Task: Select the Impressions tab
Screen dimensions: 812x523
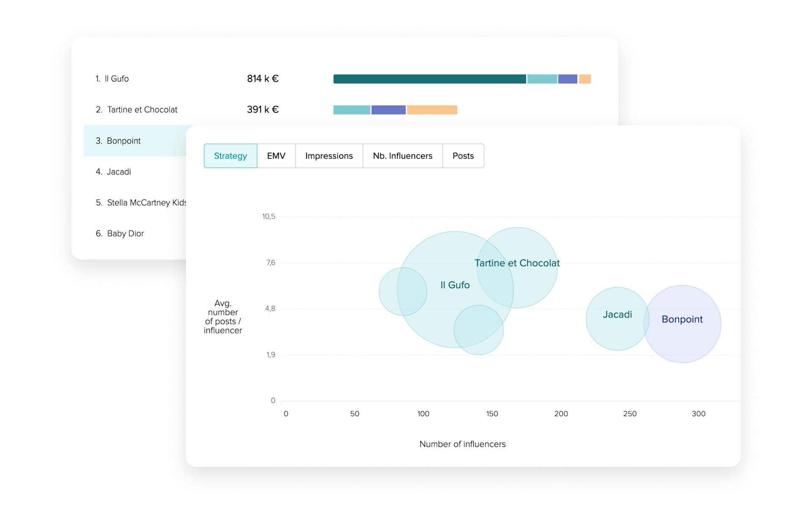Action: [329, 156]
